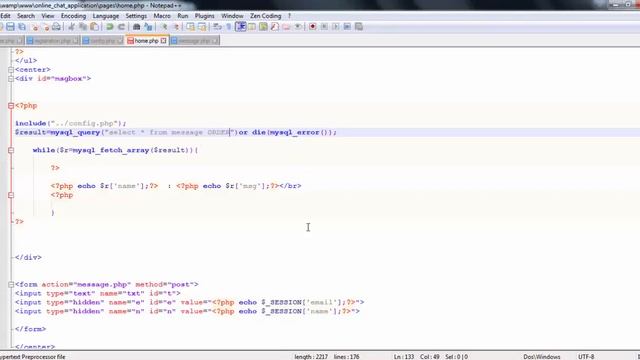Switch to the config.php tab
Image resolution: width=640 pixels, height=360 pixels.
click(102, 41)
